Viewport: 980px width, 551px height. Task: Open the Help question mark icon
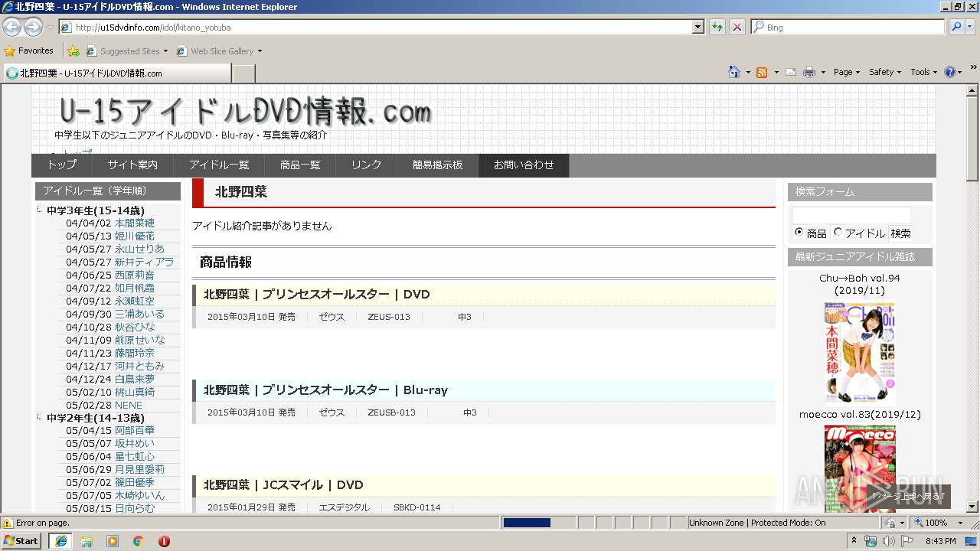pos(950,72)
